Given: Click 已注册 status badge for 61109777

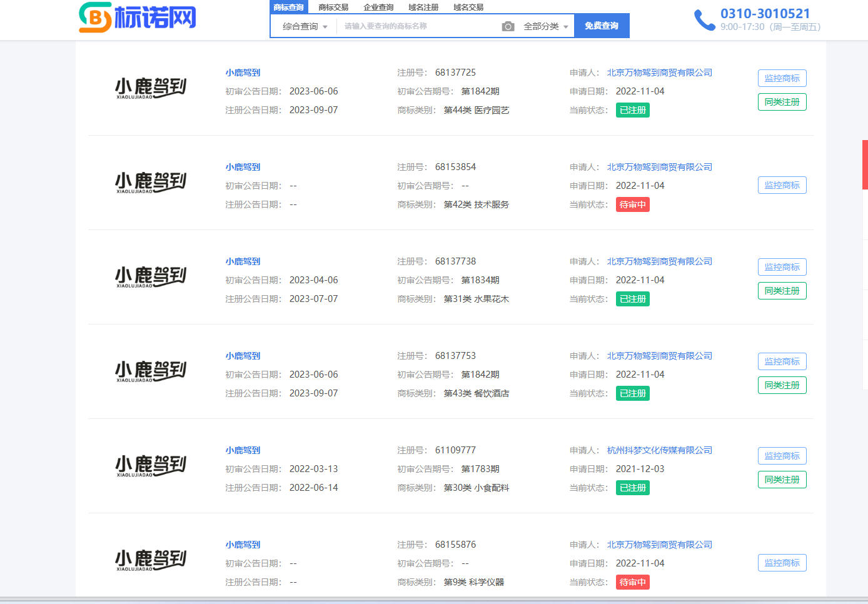Looking at the screenshot, I should (633, 488).
